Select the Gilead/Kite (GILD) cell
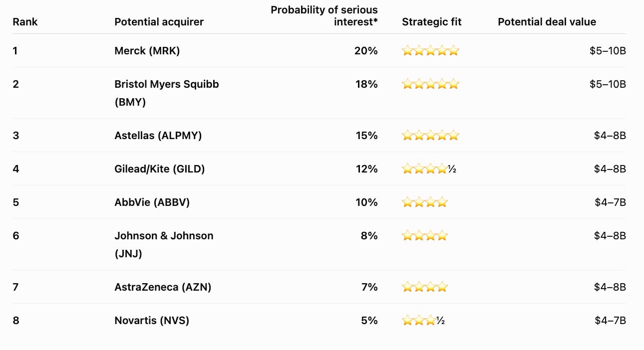This screenshot has height=350, width=644. tap(160, 169)
